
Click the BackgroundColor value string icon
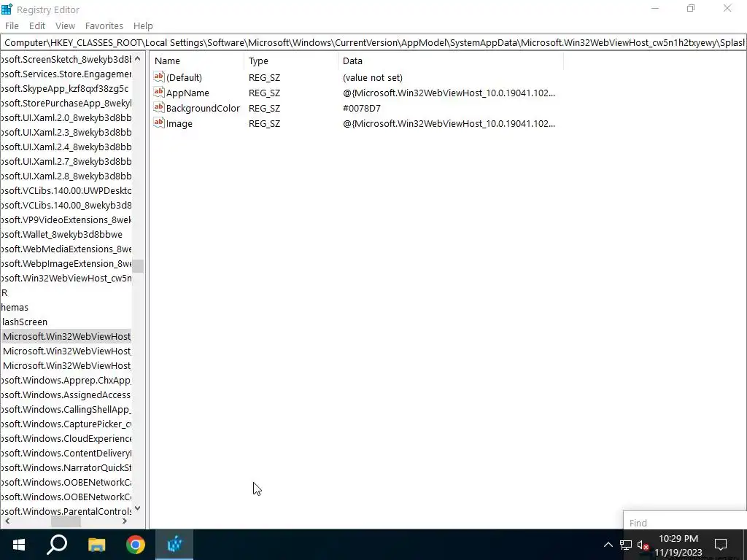[158, 108]
